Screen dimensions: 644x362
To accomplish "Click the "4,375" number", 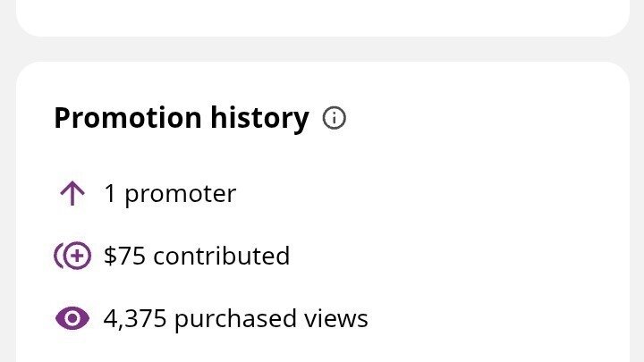I will click(x=135, y=318).
